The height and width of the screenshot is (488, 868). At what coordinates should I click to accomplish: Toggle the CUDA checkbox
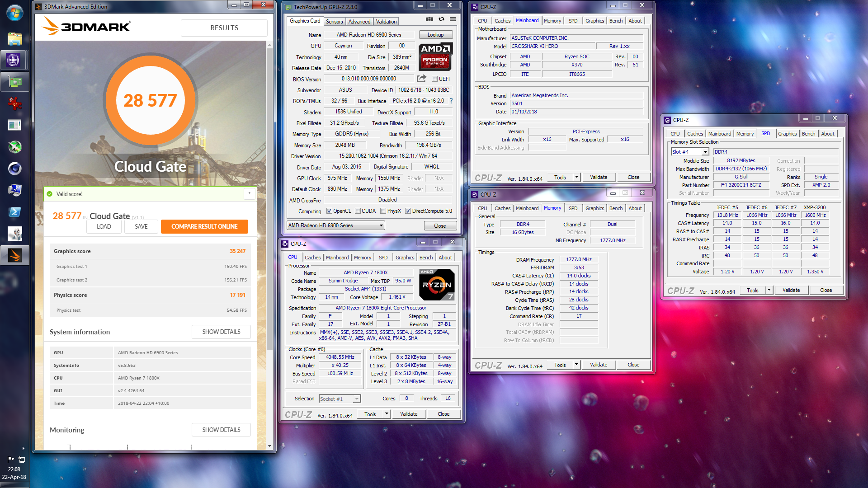coord(358,211)
